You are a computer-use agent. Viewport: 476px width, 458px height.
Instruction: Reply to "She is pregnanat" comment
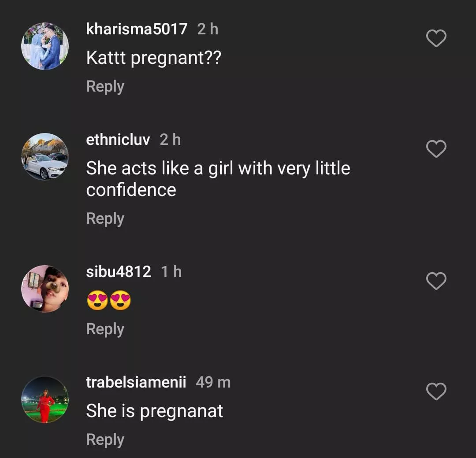[x=105, y=440]
